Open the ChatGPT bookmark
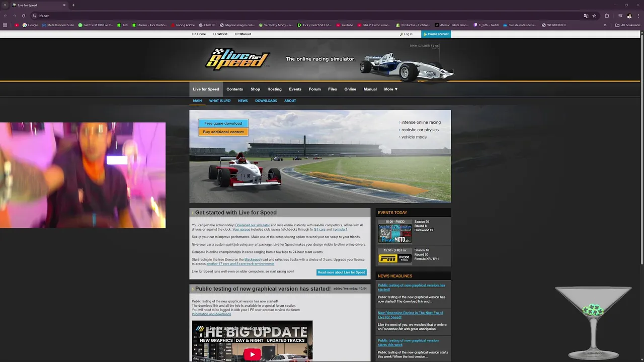 tap(207, 25)
